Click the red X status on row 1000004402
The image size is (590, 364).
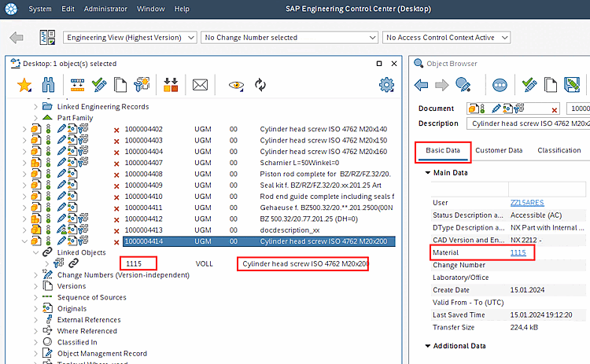[116, 130]
